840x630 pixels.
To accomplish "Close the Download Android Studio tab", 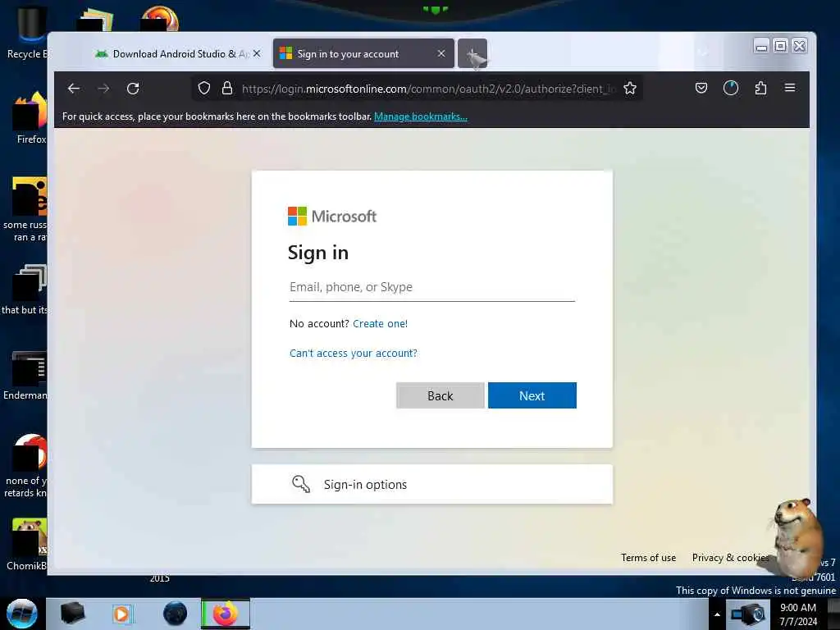I will (x=257, y=53).
